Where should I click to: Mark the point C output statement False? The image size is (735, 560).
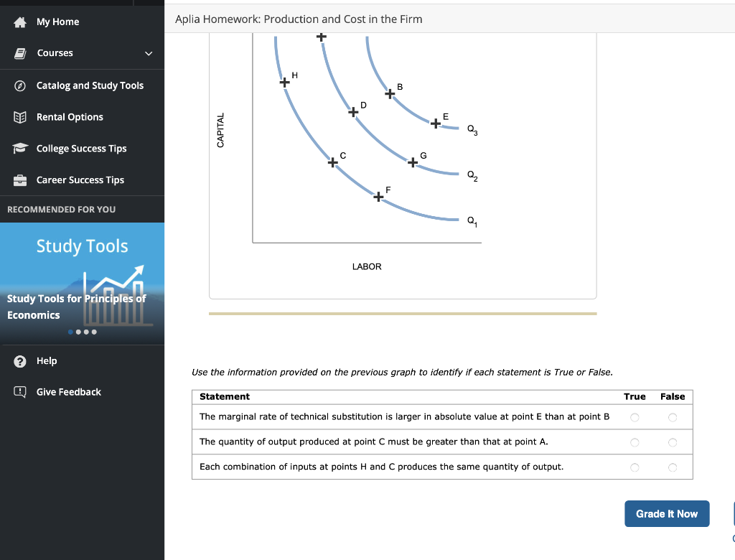[x=673, y=442]
